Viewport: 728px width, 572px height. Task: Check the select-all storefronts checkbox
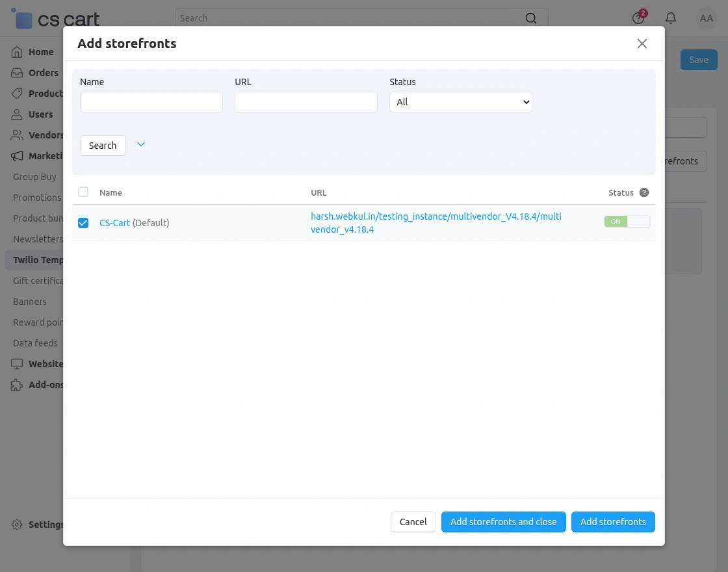[83, 192]
